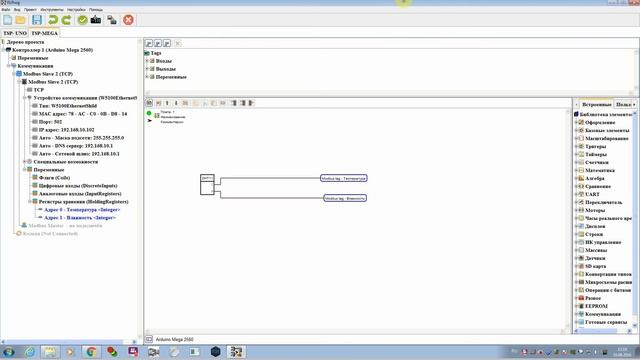Select Modbus Master greyed tree item

[x=65, y=225]
